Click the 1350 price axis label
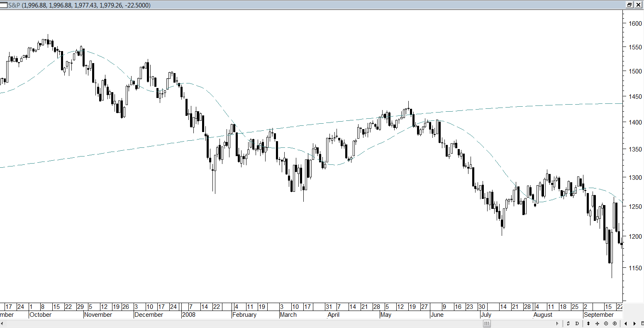Viewport: 644px width, 328px height. click(635, 149)
